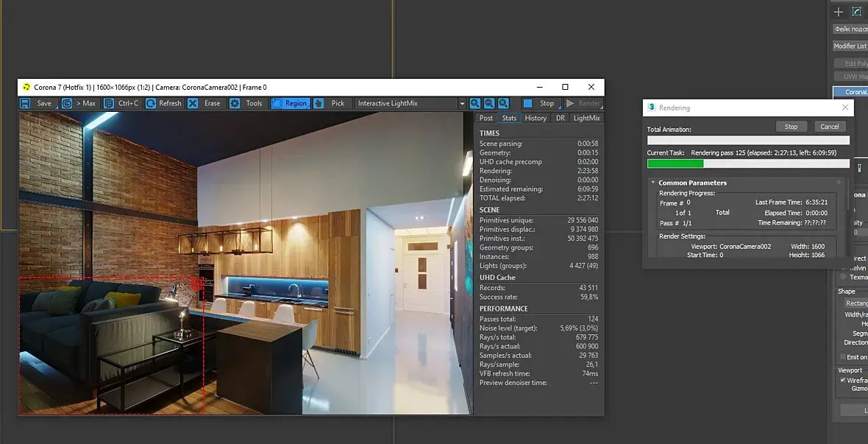The width and height of the screenshot is (868, 444).
Task: Click the Refresh arrows icon
Action: (x=151, y=103)
